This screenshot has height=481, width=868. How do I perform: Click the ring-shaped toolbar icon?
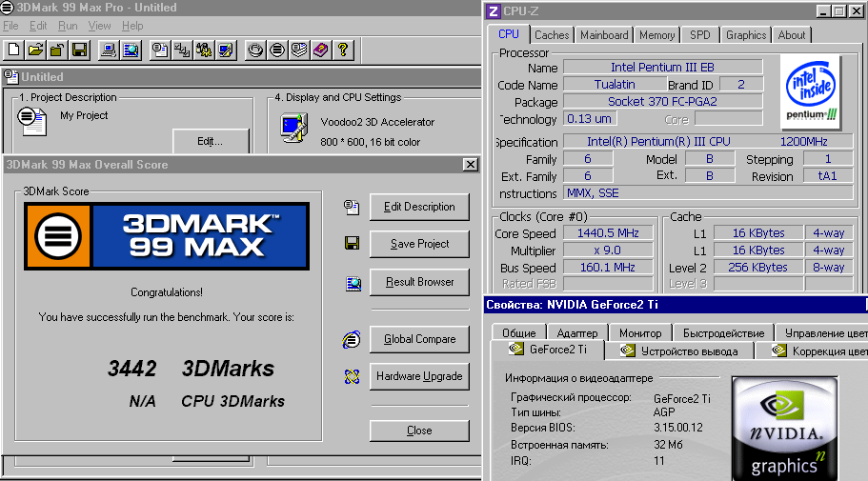[x=255, y=50]
